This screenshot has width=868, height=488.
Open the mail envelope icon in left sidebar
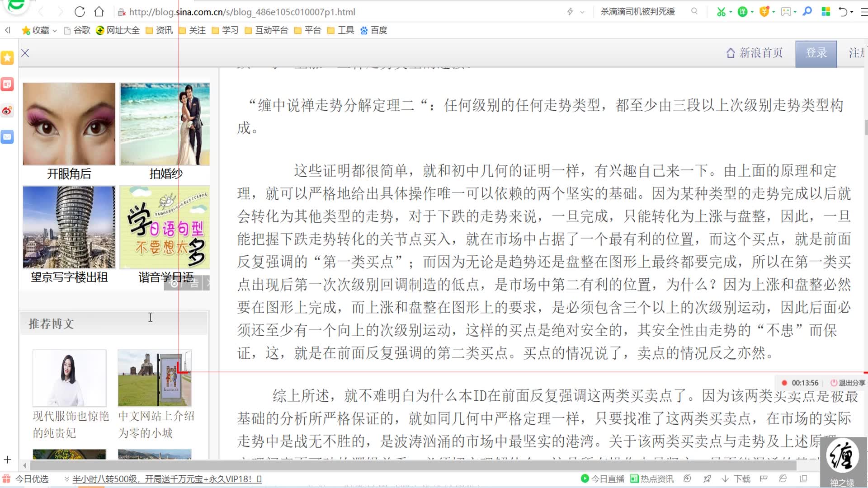(7, 137)
